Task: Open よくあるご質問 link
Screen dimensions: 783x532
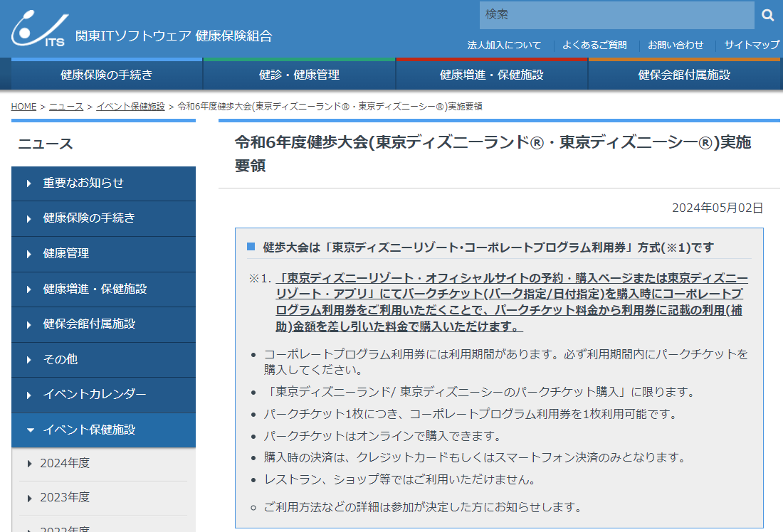Action: (x=594, y=45)
